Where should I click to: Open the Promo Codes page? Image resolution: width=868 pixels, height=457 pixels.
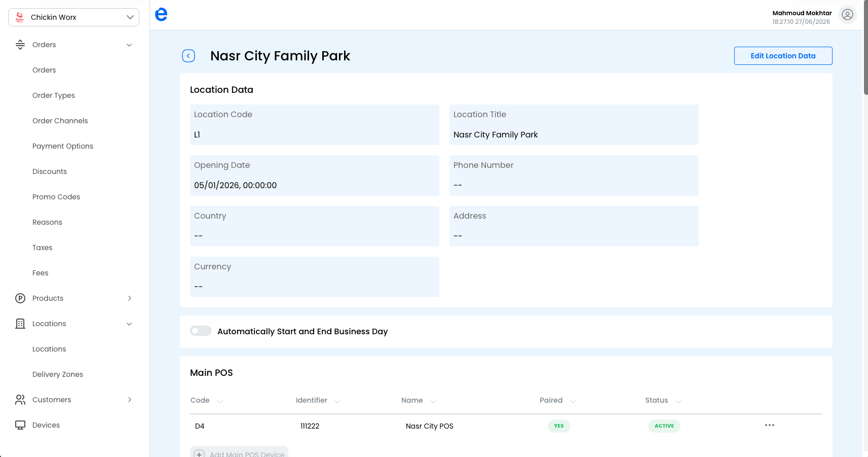tap(56, 197)
